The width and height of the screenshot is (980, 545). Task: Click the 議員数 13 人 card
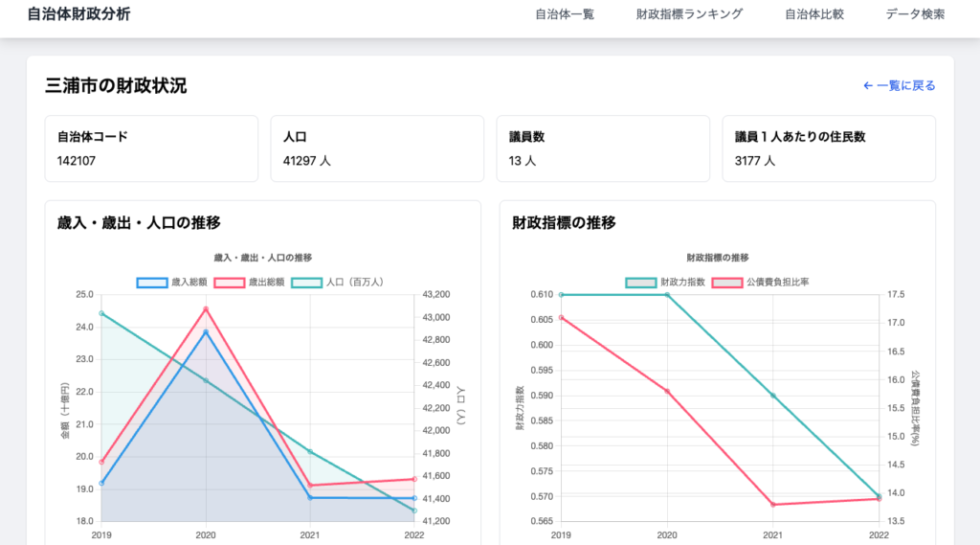point(602,148)
